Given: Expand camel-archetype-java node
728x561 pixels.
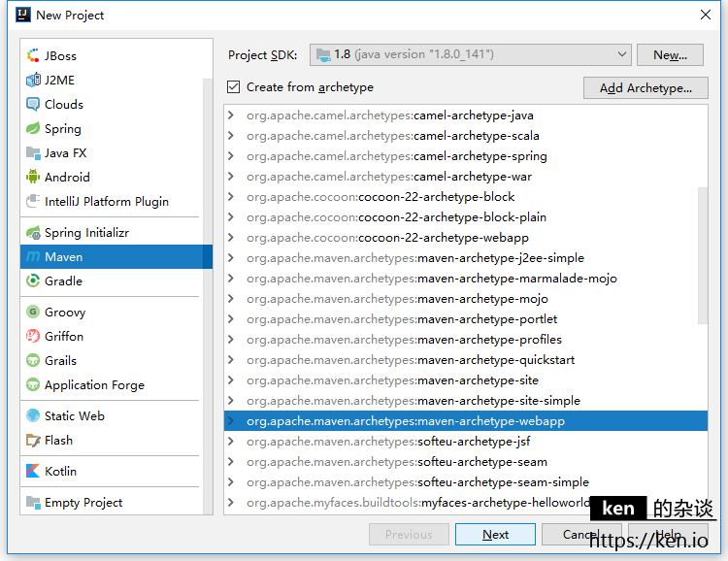Looking at the screenshot, I should [x=231, y=115].
